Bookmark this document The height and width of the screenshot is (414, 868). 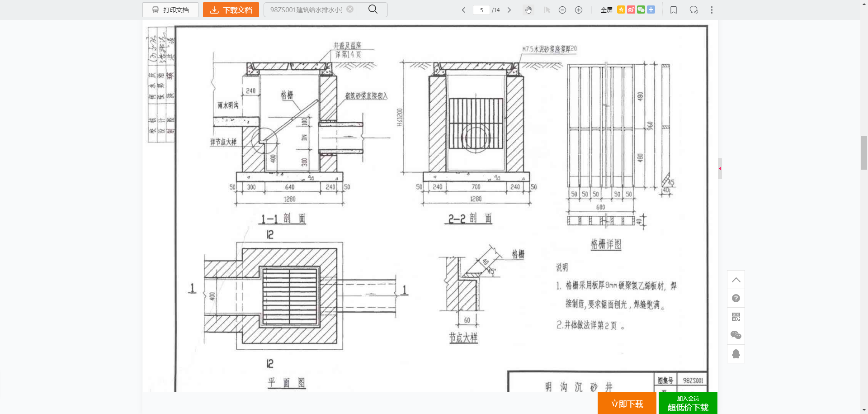point(674,10)
